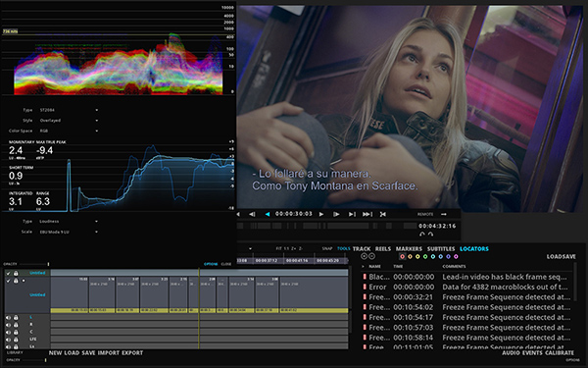Viewport: 588px width, 368px height.
Task: Click the EXPORT button
Action: pyautogui.click(x=132, y=353)
